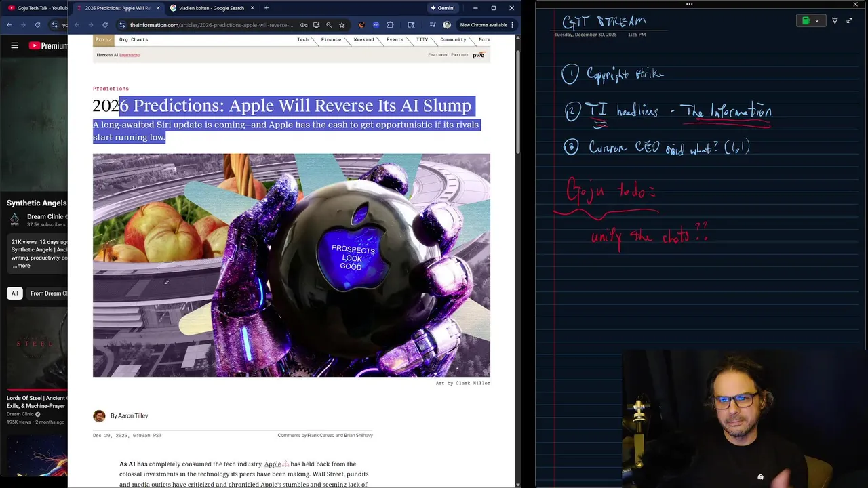The height and width of the screenshot is (488, 868).
Task: Click the YouTube Premium logo
Action: [47, 45]
